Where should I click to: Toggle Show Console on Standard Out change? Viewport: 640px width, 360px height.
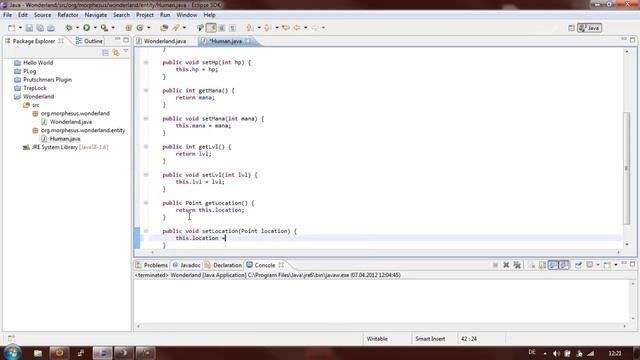click(x=553, y=265)
